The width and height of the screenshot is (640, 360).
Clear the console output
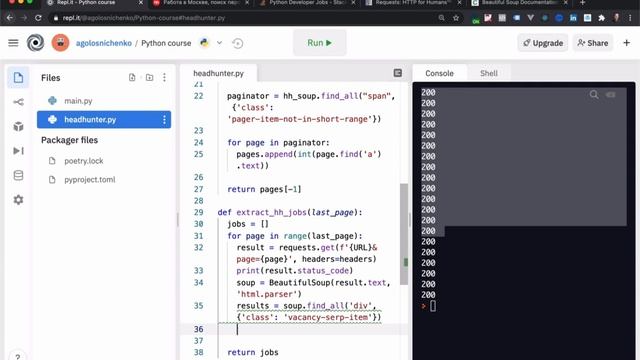(x=611, y=95)
